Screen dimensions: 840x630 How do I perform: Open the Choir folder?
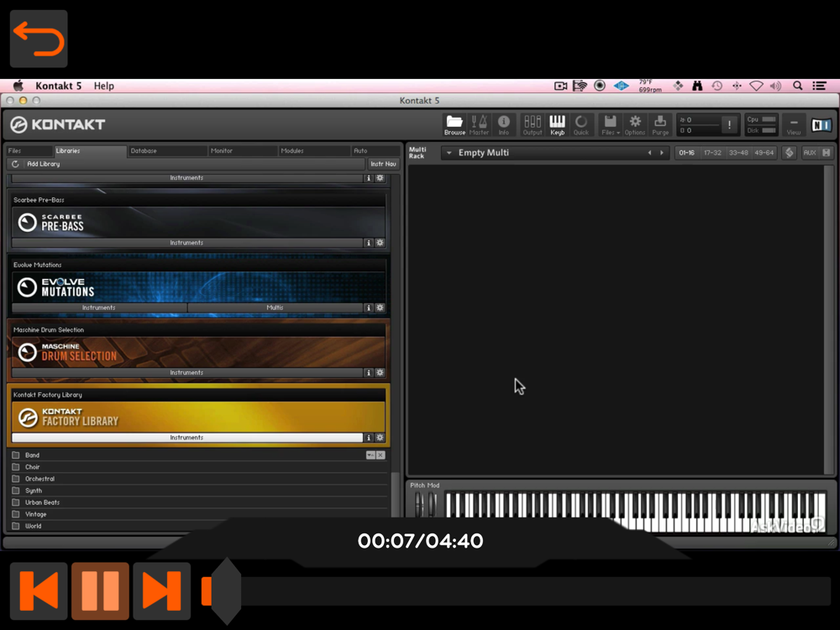tap(199, 467)
